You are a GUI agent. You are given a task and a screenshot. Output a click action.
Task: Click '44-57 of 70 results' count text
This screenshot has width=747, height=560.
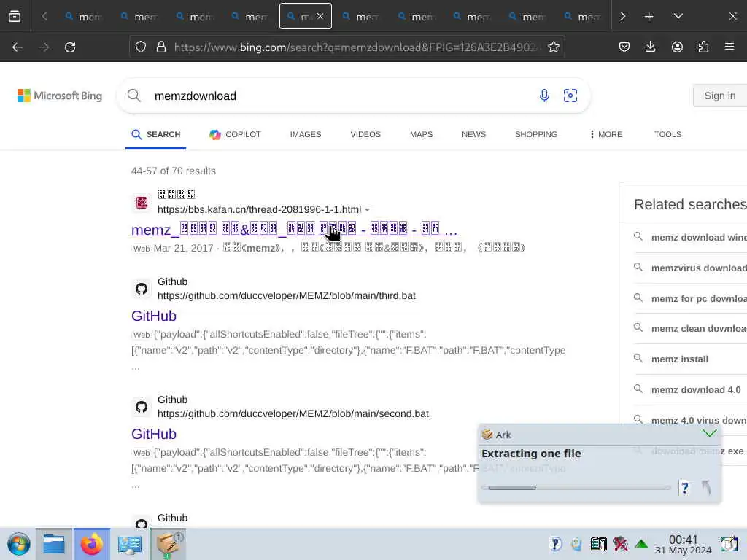[174, 171]
